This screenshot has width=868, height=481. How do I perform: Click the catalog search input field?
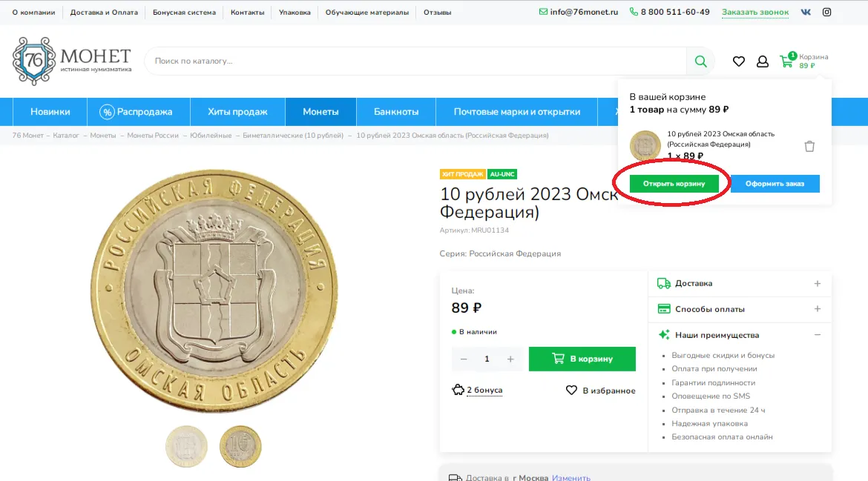415,62
